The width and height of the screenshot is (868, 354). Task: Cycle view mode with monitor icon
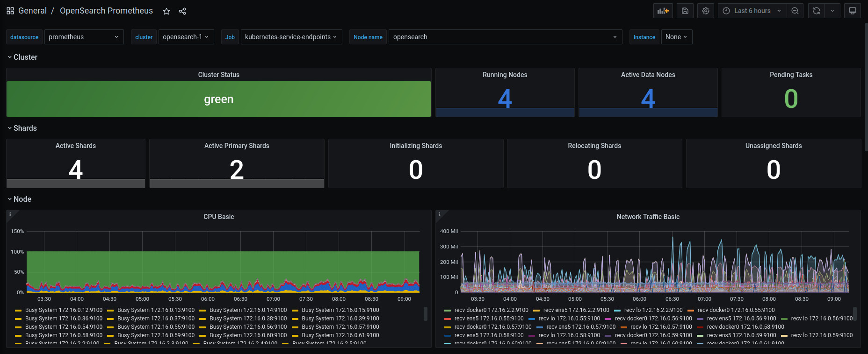pos(853,11)
